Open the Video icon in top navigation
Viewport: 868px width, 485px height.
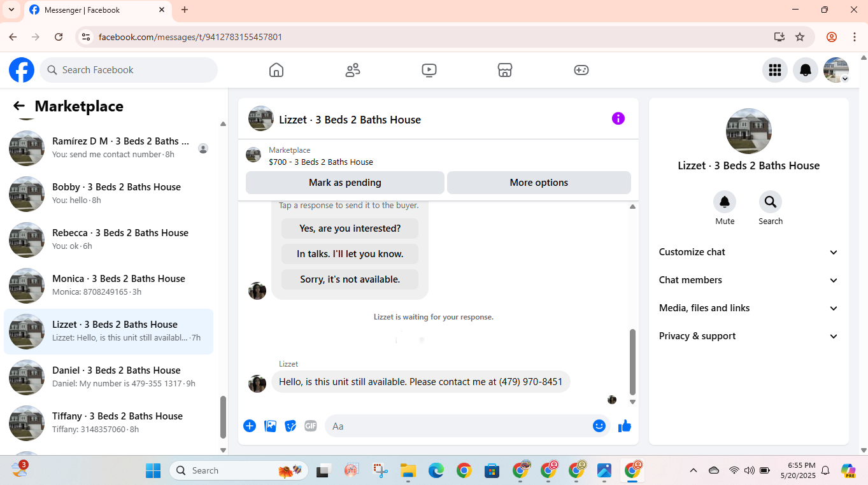click(429, 70)
